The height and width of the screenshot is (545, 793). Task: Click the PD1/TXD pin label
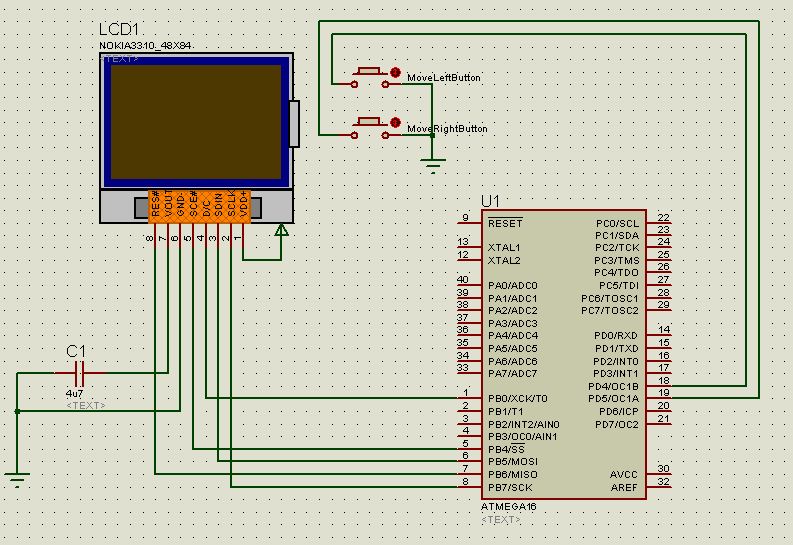click(617, 349)
